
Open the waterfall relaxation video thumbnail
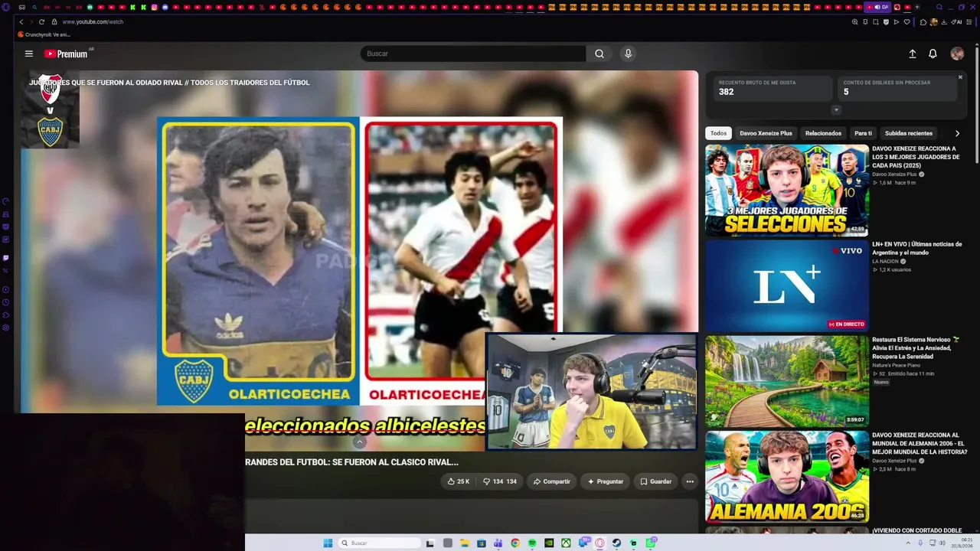(787, 381)
